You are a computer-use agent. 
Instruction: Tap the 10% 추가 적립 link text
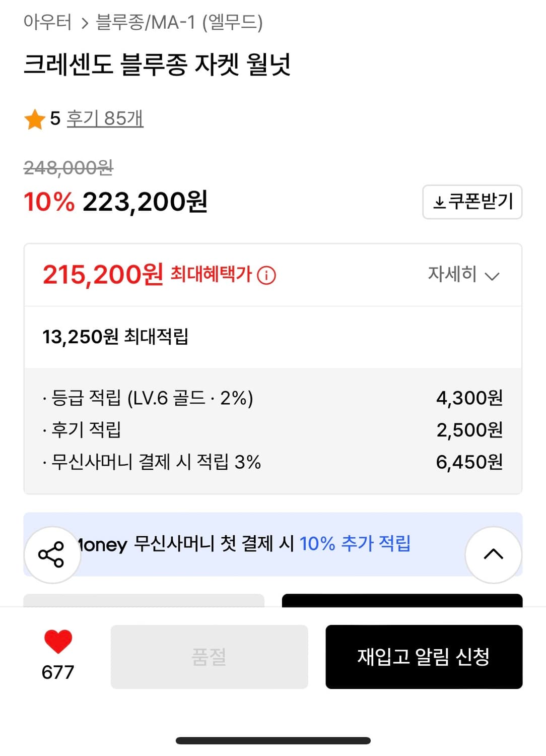click(x=355, y=544)
